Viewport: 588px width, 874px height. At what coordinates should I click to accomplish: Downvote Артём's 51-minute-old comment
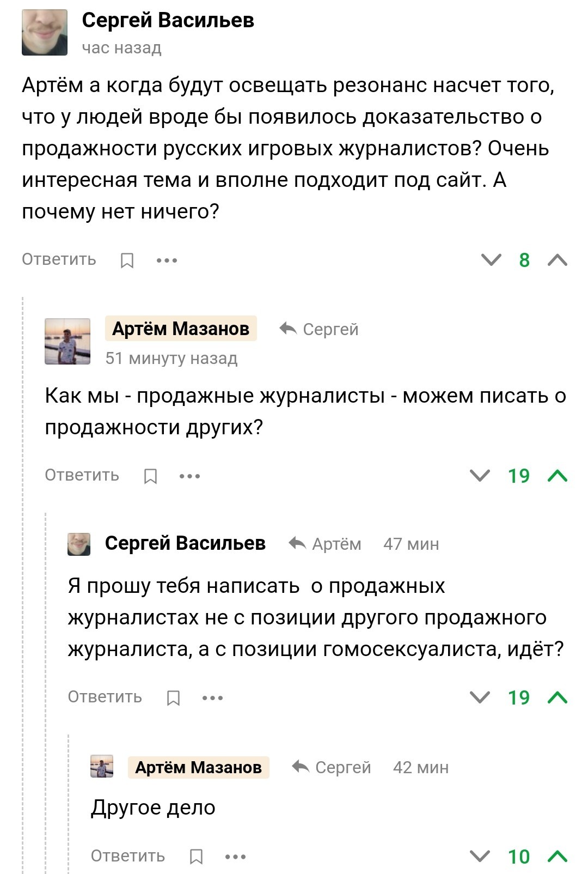pyautogui.click(x=480, y=476)
